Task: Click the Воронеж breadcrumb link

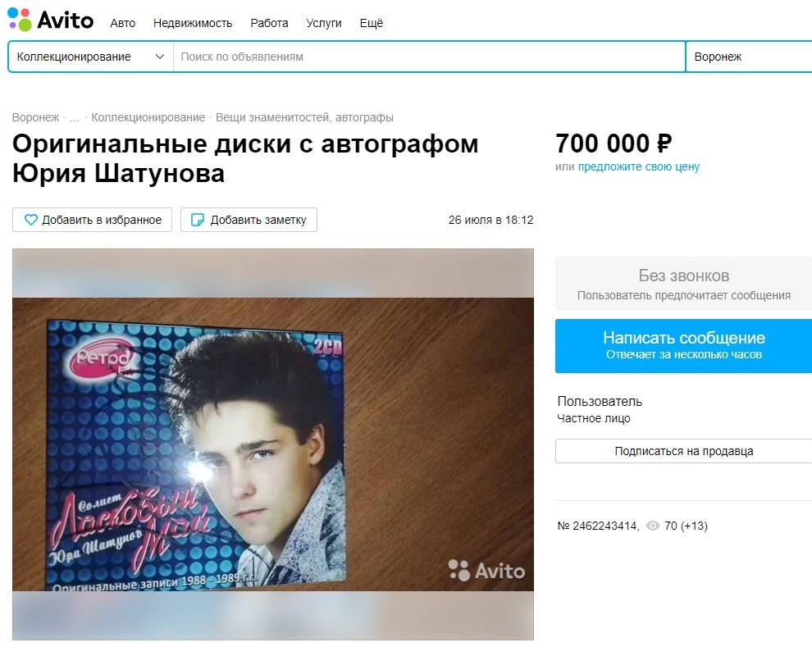Action: (x=36, y=117)
